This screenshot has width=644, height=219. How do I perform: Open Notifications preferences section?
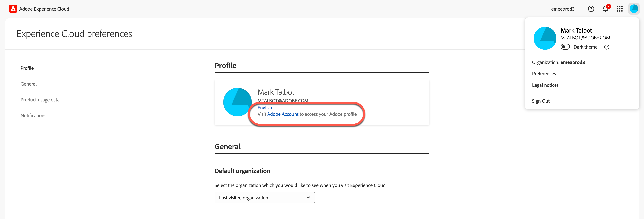(33, 116)
